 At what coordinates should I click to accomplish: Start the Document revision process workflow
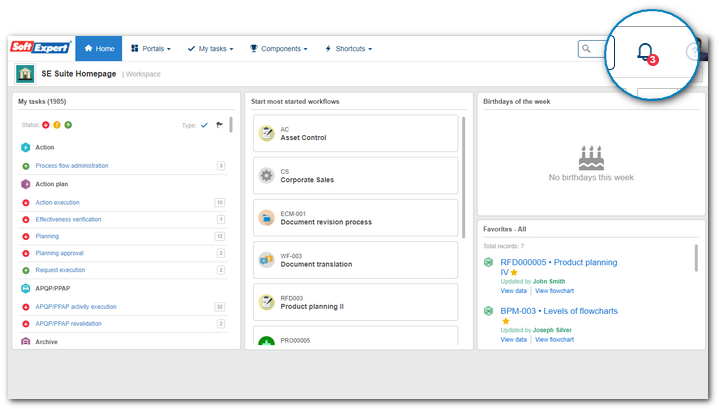coord(356,218)
